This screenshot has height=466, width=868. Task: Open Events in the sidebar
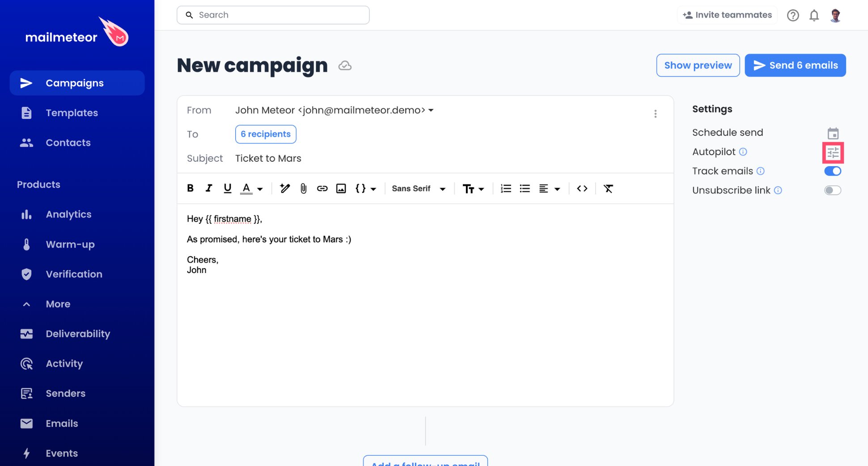(x=77, y=453)
